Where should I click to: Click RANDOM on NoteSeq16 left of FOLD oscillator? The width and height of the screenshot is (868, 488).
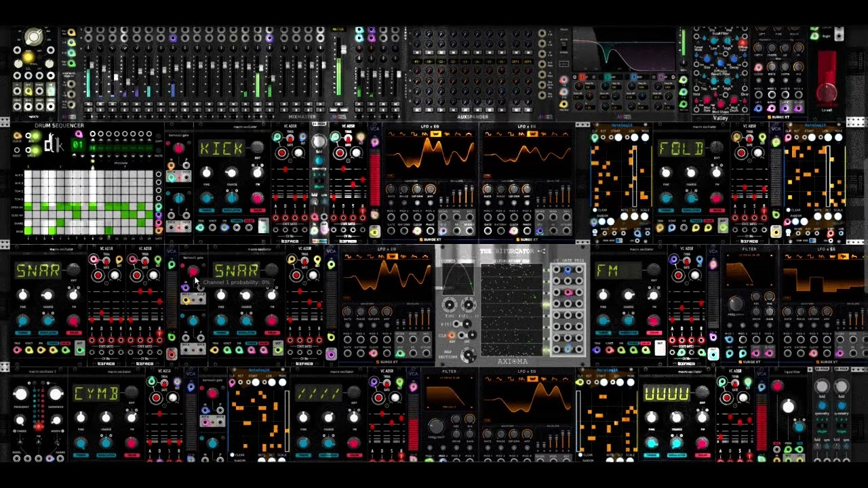[602, 222]
